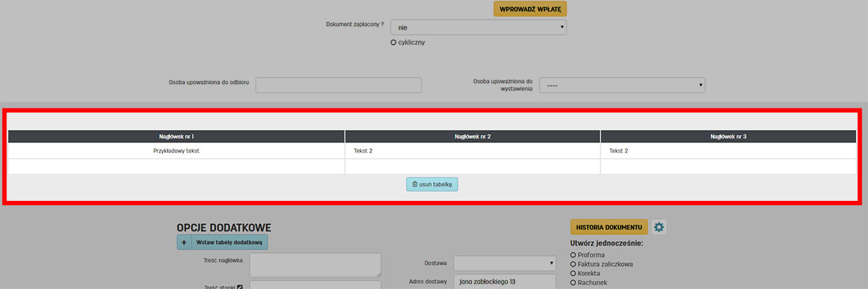Click the 'Adres dostawy' input field
Viewport: 868px width, 289px height.
[504, 282]
